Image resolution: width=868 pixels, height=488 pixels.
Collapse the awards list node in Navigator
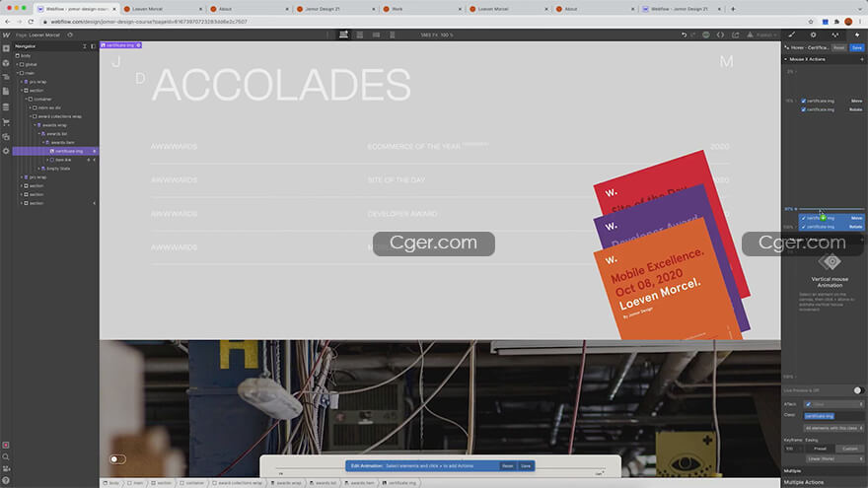coord(39,134)
